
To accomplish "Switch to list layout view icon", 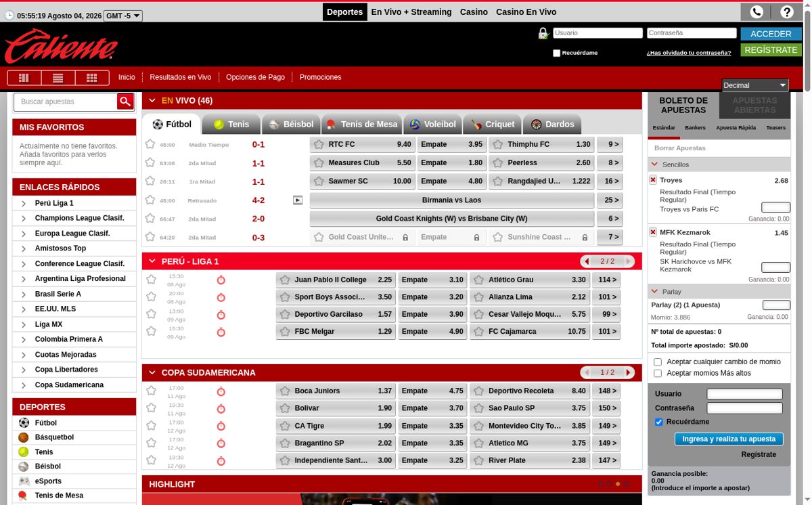I will click(x=58, y=78).
